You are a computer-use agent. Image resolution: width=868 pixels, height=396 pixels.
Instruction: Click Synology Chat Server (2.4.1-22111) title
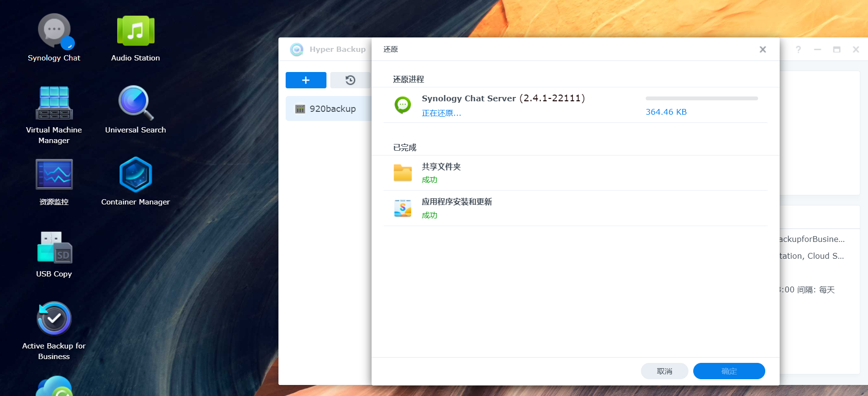pyautogui.click(x=503, y=98)
